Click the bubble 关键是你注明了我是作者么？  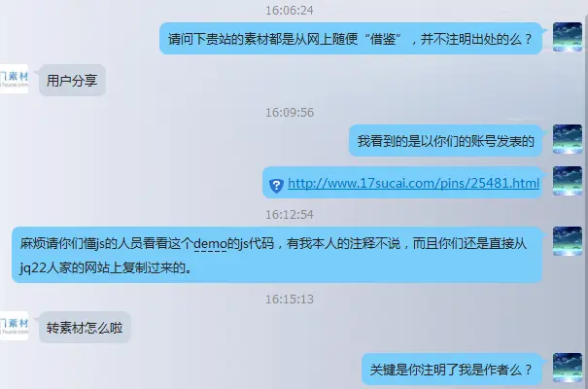[452, 370]
